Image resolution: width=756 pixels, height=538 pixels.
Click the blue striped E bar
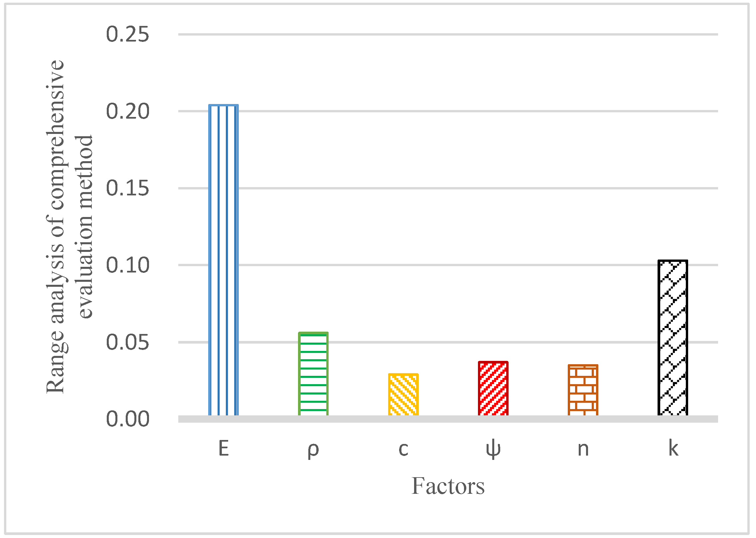point(224,260)
